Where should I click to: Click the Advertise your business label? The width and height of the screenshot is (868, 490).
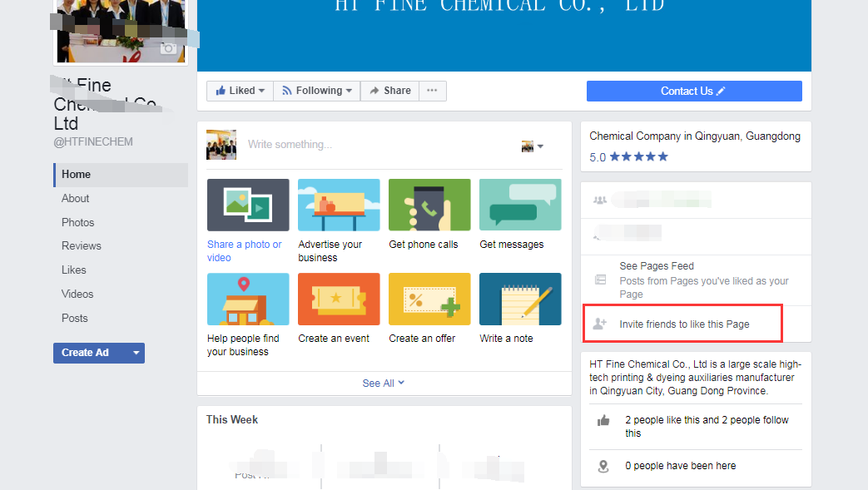pos(330,250)
